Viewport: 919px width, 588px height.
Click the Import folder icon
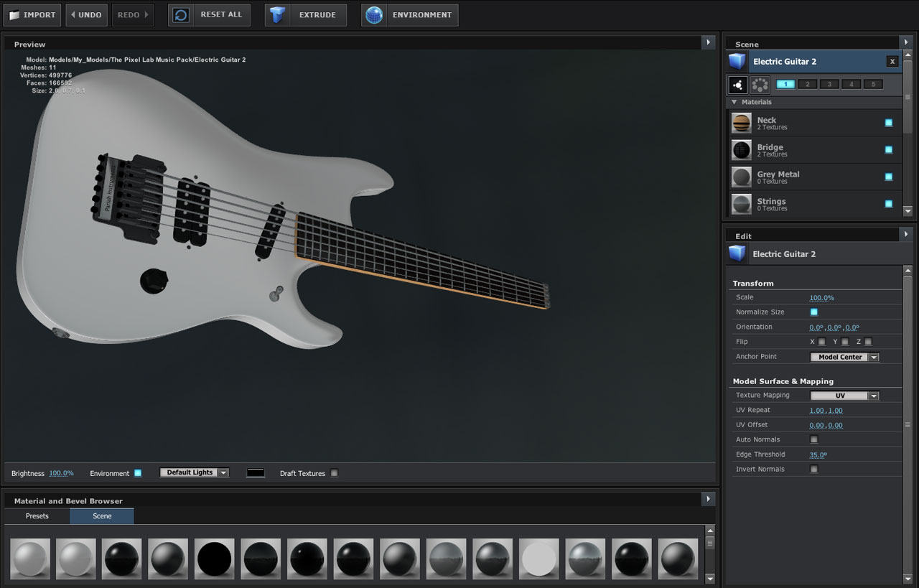click(x=14, y=15)
